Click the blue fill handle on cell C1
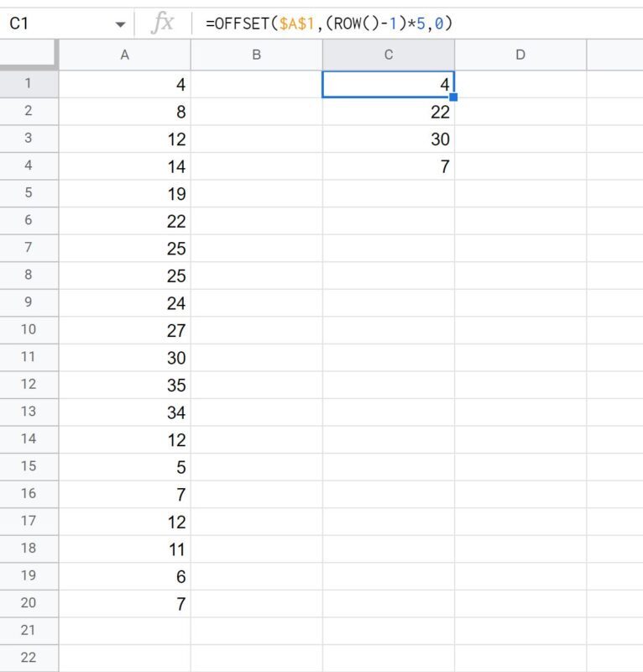 453,97
